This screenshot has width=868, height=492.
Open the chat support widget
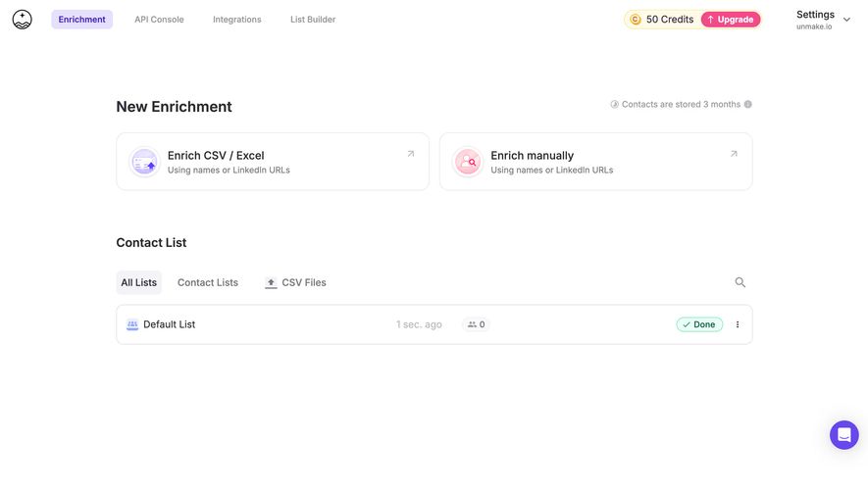(x=844, y=435)
